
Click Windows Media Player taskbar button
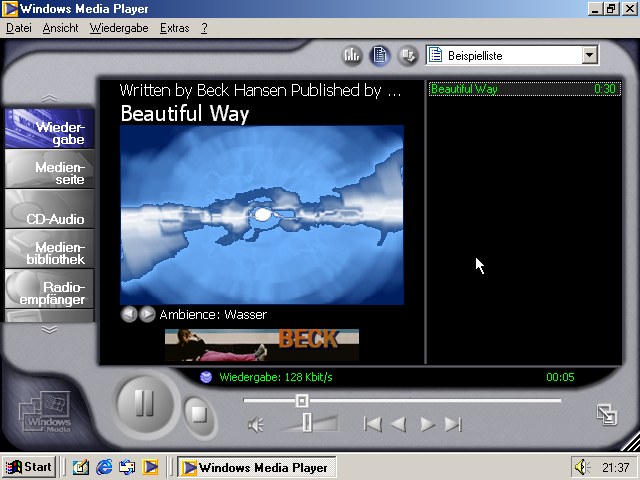tap(257, 467)
